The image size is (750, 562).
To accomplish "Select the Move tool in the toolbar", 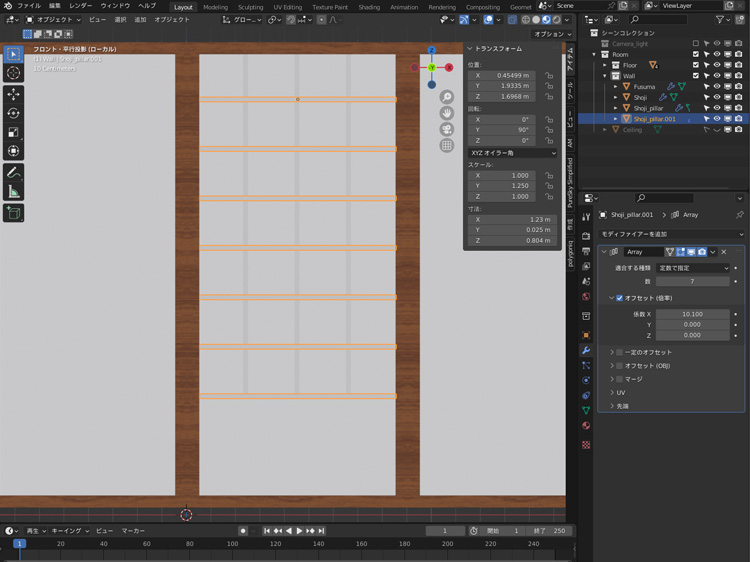I will click(13, 93).
